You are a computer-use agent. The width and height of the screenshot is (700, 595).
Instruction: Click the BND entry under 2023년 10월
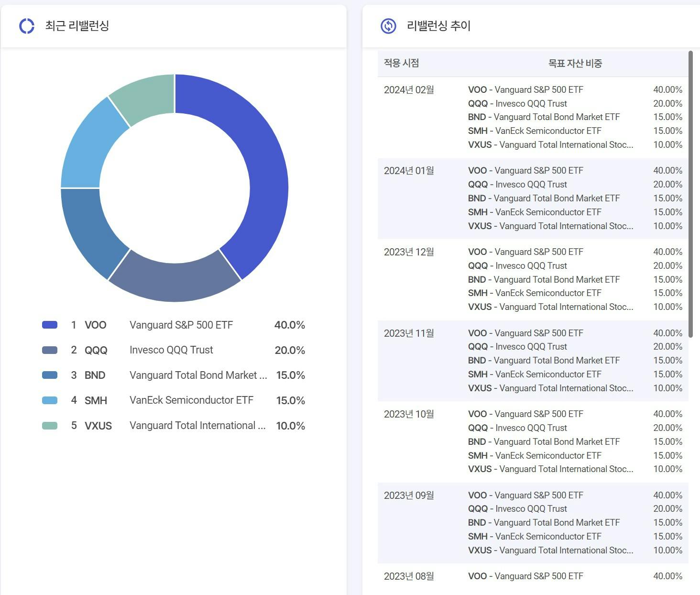[x=544, y=442]
